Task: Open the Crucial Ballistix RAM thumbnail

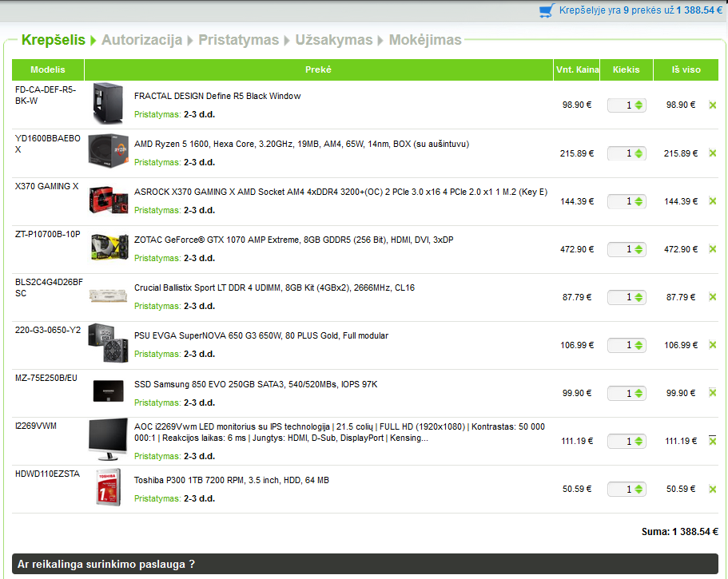Action: tap(108, 295)
